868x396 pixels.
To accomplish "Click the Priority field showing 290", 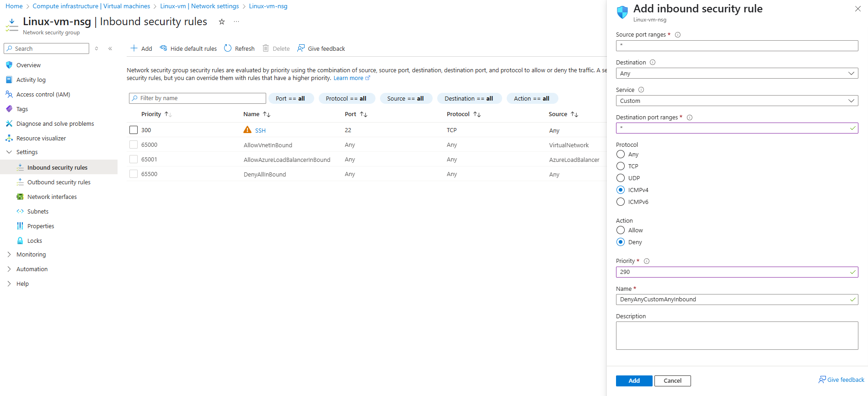I will click(737, 272).
